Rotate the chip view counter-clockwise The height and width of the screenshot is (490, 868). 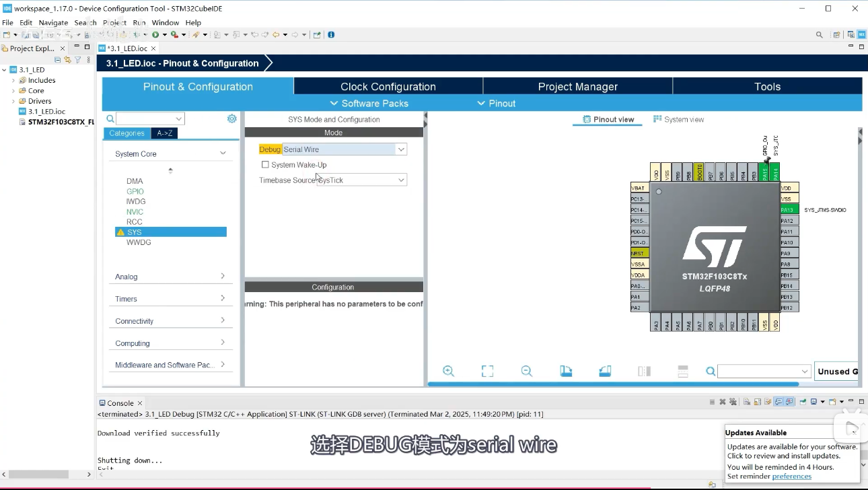pyautogui.click(x=605, y=371)
